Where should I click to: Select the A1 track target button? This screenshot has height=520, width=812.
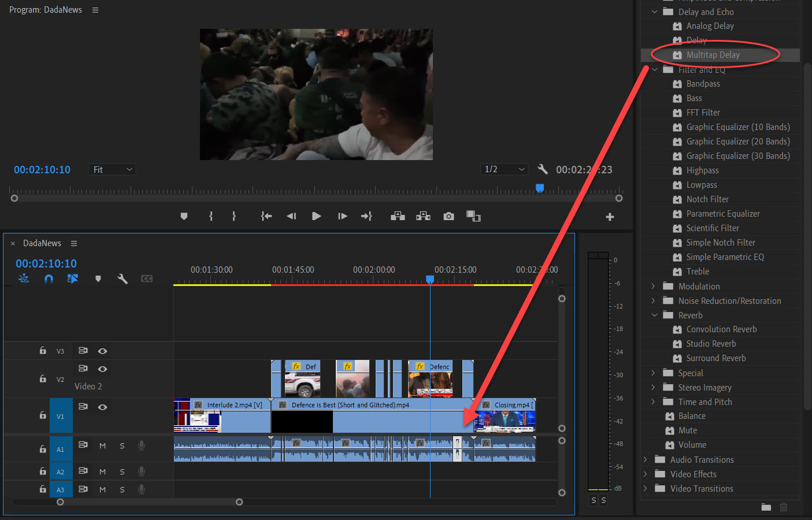61,449
